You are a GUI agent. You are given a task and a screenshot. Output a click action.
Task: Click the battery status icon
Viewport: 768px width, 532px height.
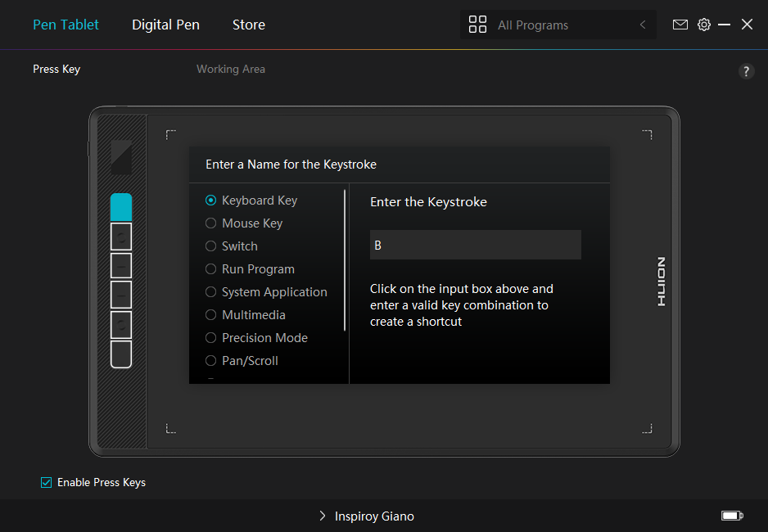pyautogui.click(x=731, y=516)
